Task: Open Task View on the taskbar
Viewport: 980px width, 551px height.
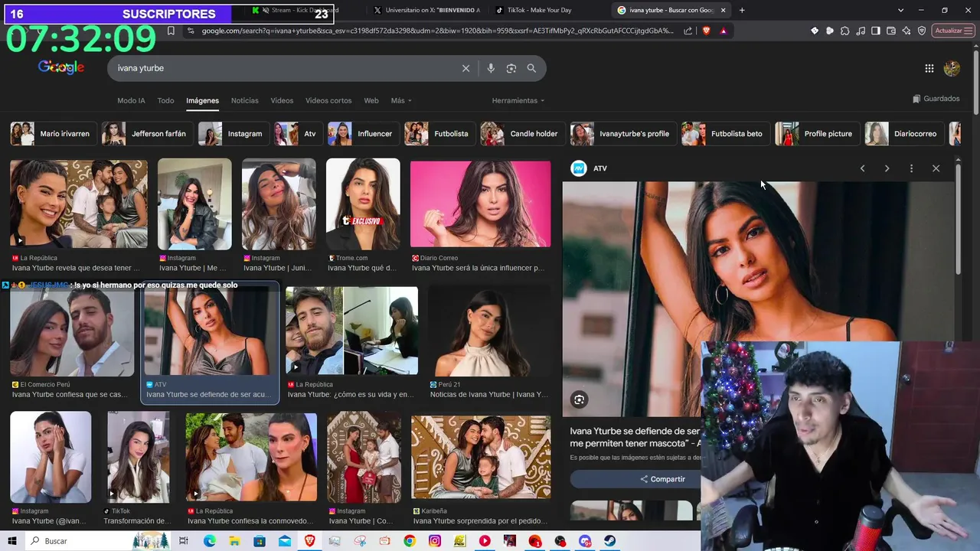Action: point(184,541)
